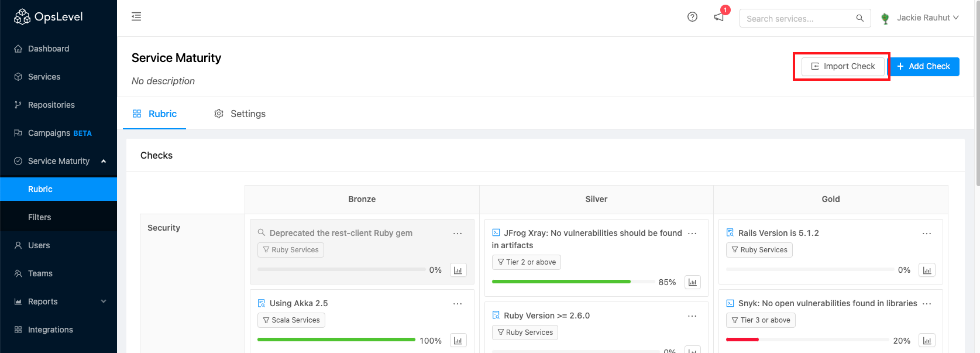Collapse the Service Maturity sidebar section

pyautogui.click(x=104, y=161)
